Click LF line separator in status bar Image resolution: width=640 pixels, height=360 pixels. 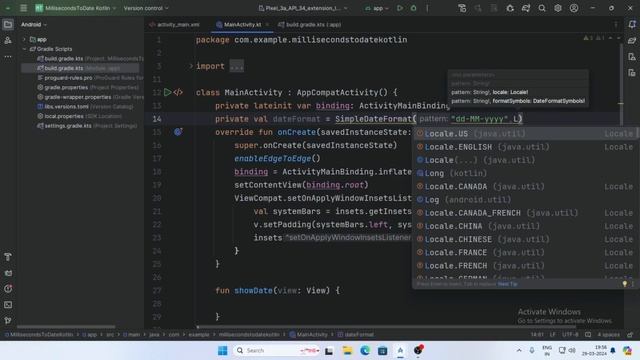coord(553,335)
